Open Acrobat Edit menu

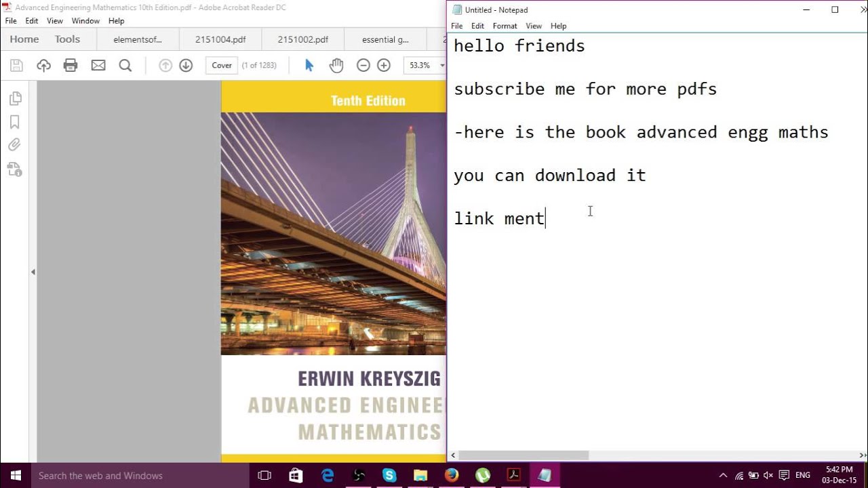pos(32,21)
